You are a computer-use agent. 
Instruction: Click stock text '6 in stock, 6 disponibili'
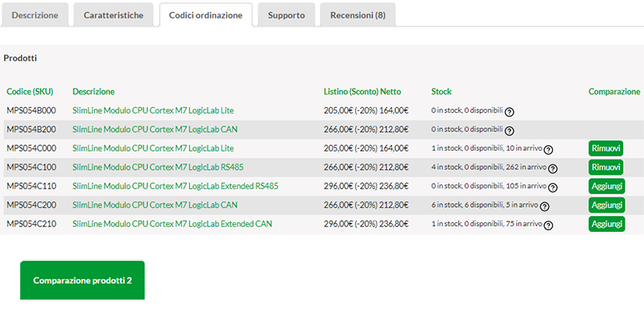[466, 205]
